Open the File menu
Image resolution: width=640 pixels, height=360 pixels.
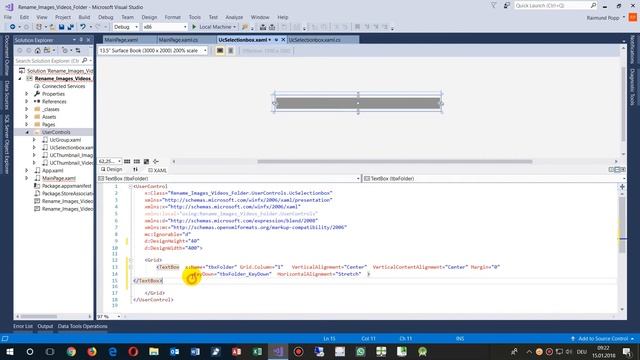coord(8,17)
